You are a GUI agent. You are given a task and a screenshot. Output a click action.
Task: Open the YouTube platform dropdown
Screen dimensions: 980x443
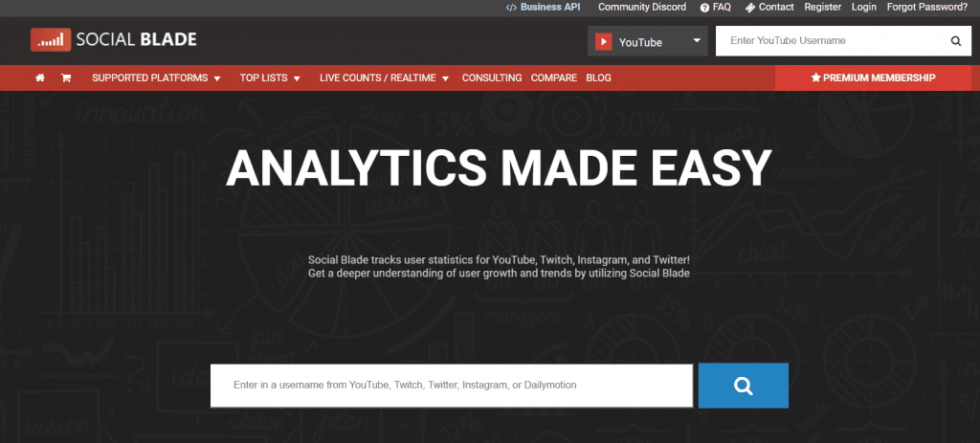pos(648,41)
